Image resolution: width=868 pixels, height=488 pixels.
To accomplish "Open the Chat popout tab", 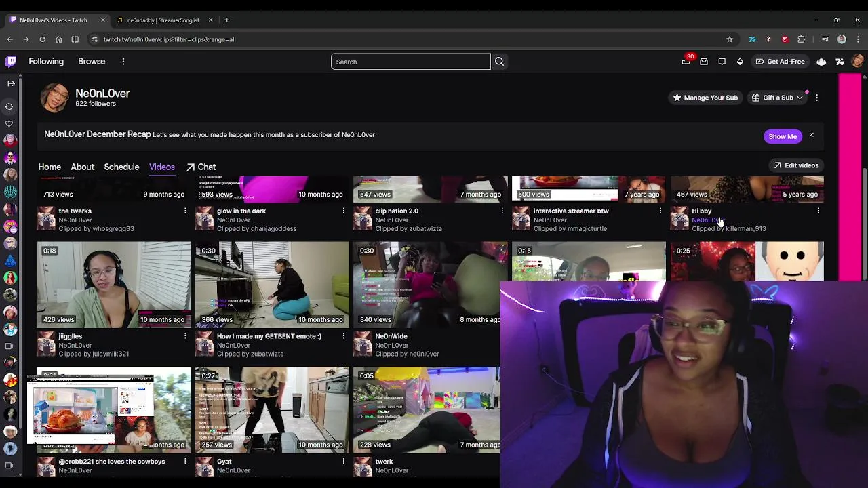I will (x=201, y=167).
